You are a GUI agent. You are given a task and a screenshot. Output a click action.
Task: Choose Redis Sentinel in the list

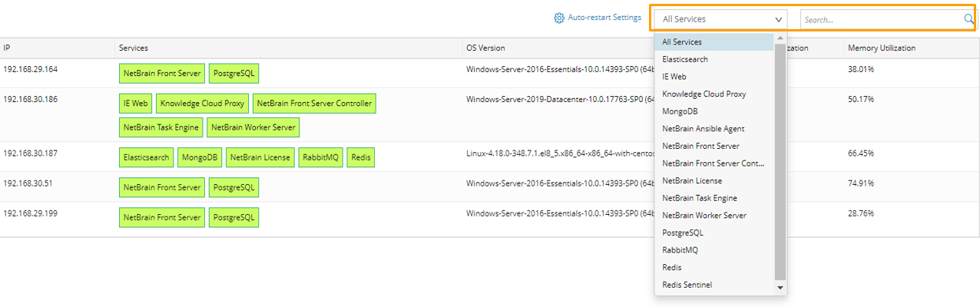click(687, 285)
